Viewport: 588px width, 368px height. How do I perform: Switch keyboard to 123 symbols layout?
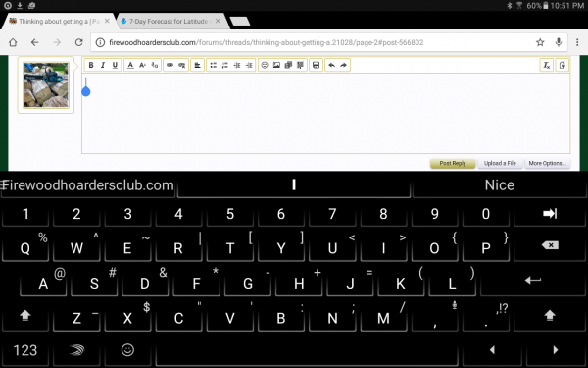25,350
